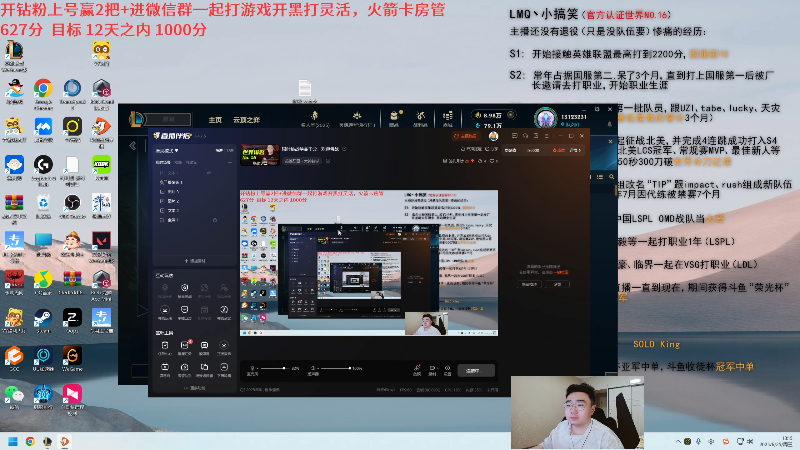The height and width of the screenshot is (450, 800).
Task: Switch to the 主页 tab in League client
Action: [215, 120]
